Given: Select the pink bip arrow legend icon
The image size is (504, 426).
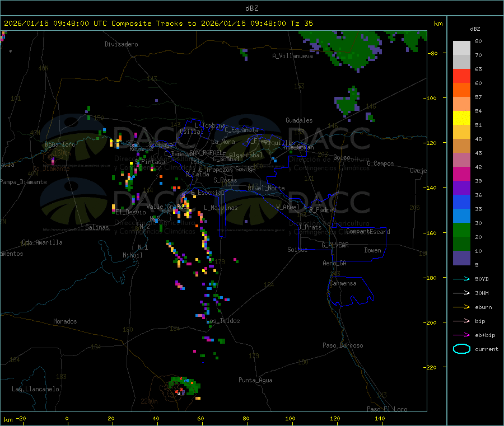Looking at the screenshot, I should [461, 321].
